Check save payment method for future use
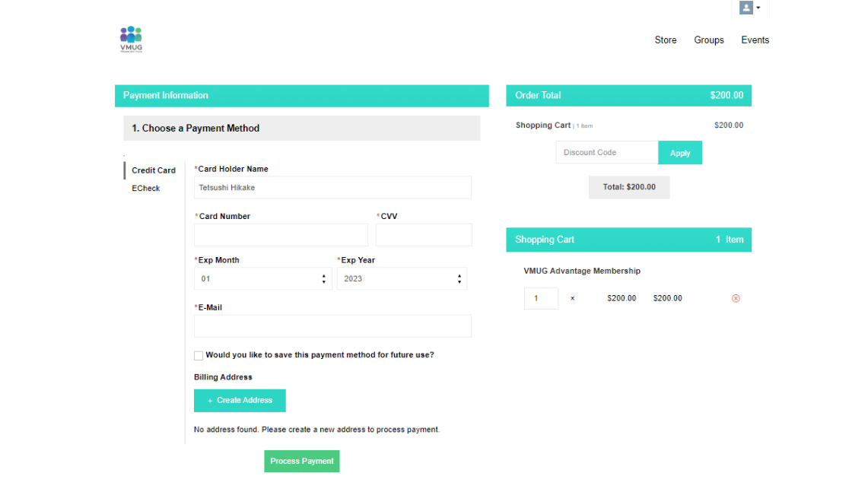 click(x=199, y=356)
